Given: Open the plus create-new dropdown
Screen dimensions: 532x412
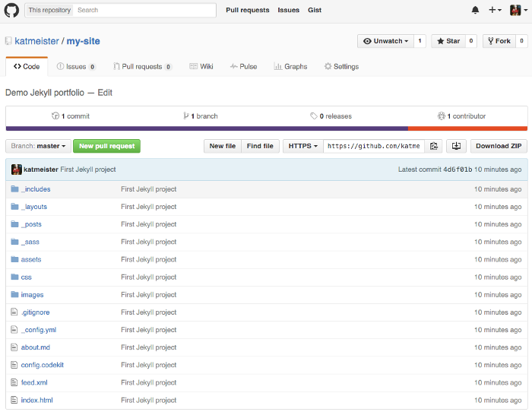Looking at the screenshot, I should pyautogui.click(x=495, y=10).
